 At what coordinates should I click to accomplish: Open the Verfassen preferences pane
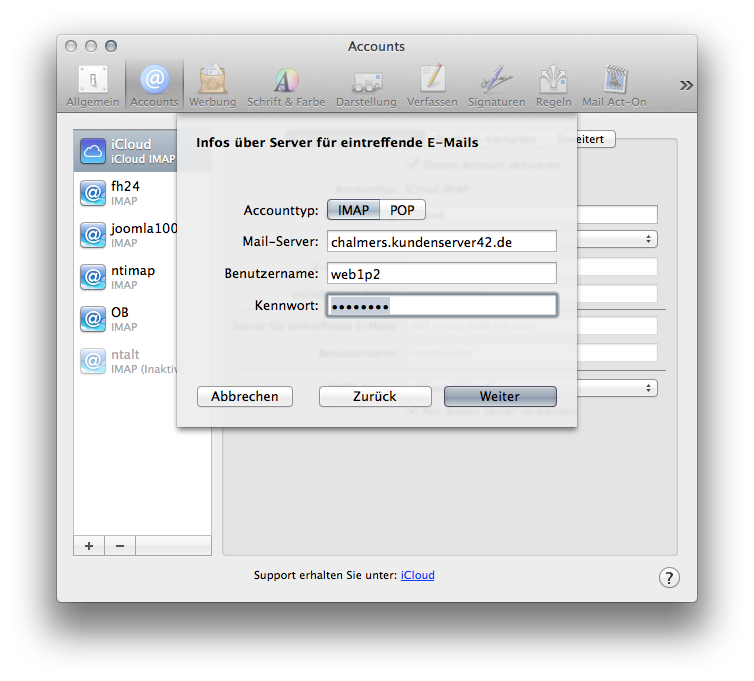pyautogui.click(x=432, y=85)
